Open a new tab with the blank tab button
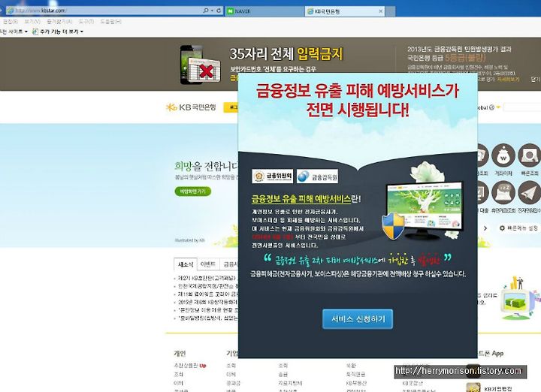 coord(390,11)
